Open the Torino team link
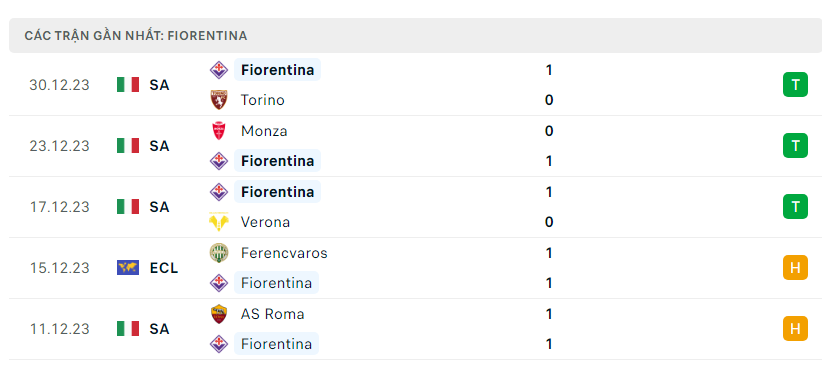 263,100
